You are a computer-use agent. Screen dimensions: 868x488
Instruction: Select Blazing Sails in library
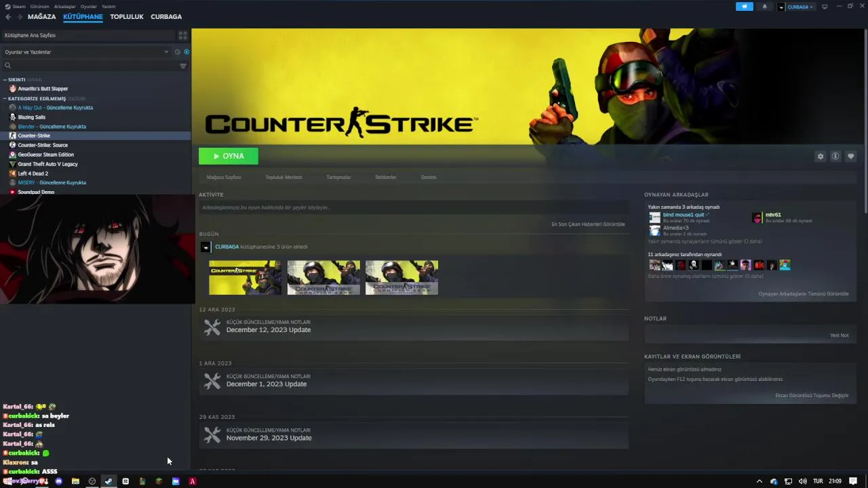(x=31, y=117)
